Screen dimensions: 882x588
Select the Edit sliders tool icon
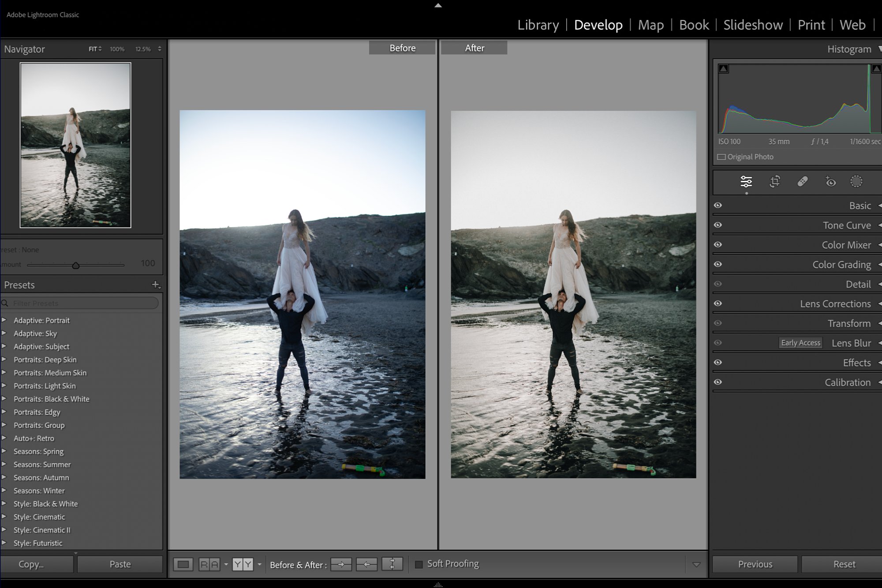coord(746,182)
